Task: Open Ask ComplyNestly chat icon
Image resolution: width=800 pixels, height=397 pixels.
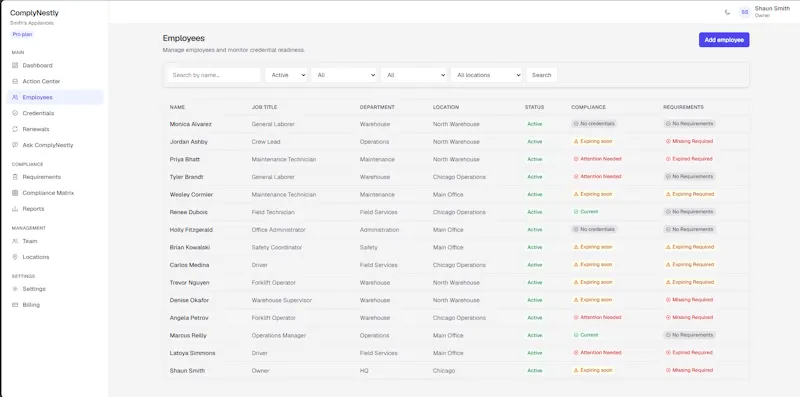Action: pos(15,145)
